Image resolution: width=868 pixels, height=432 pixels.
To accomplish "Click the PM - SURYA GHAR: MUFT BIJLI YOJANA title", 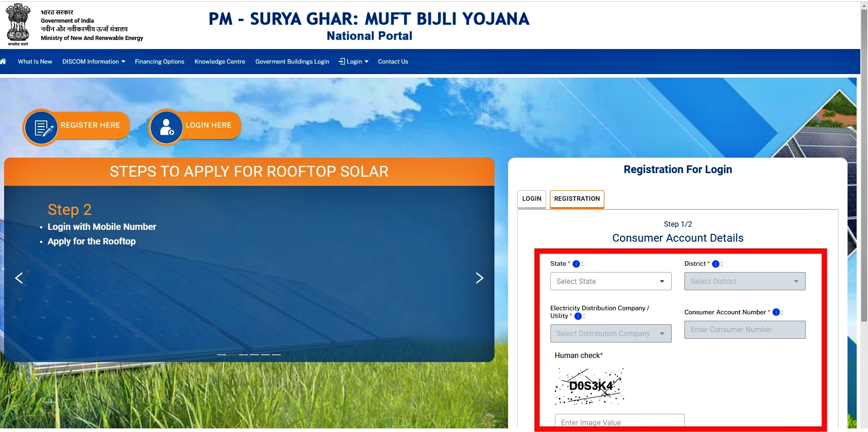I will [x=369, y=19].
